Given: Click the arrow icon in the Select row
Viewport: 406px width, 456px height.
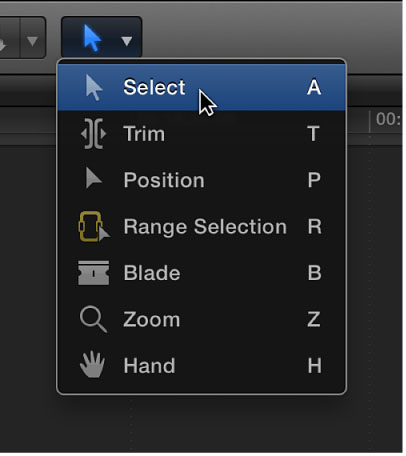Looking at the screenshot, I should pyautogui.click(x=94, y=87).
